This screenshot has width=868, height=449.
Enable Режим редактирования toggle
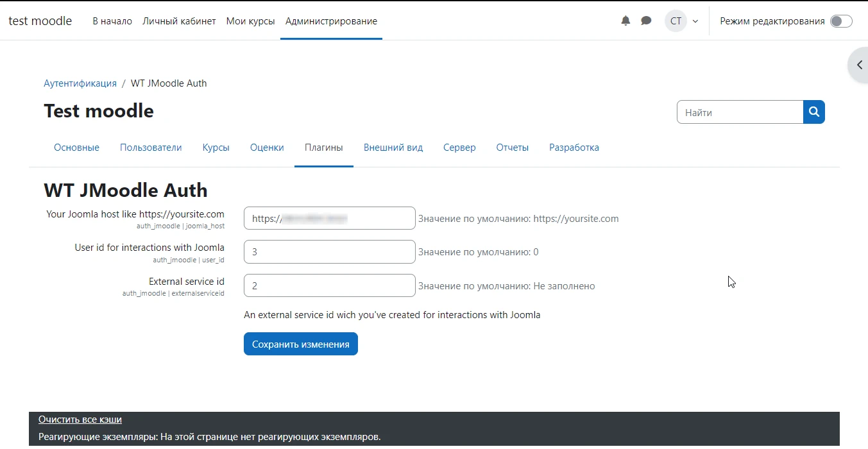pos(840,21)
